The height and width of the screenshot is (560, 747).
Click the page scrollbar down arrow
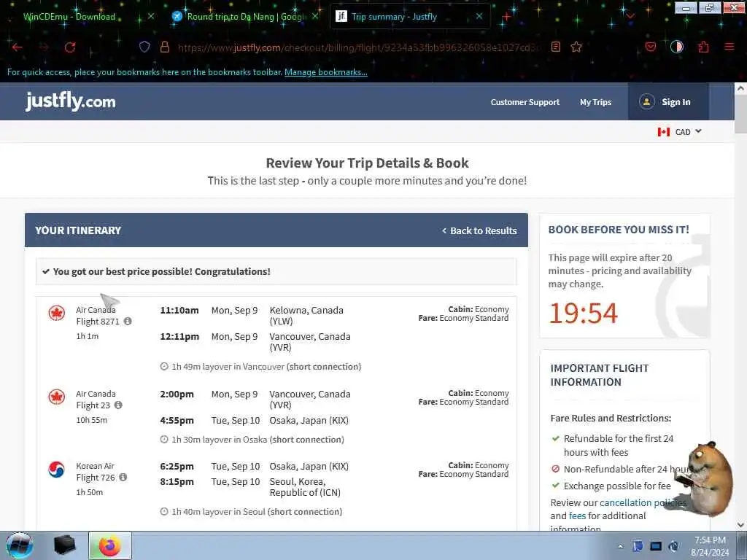tap(740, 525)
